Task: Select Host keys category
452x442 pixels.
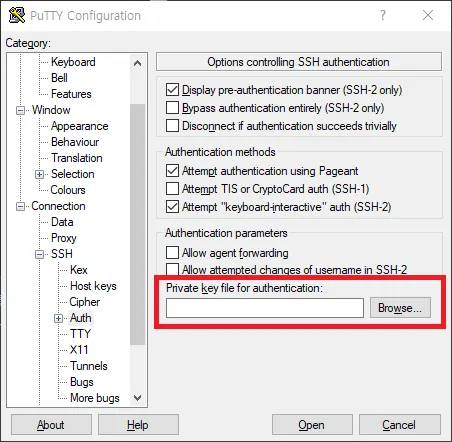Action: [x=93, y=286]
